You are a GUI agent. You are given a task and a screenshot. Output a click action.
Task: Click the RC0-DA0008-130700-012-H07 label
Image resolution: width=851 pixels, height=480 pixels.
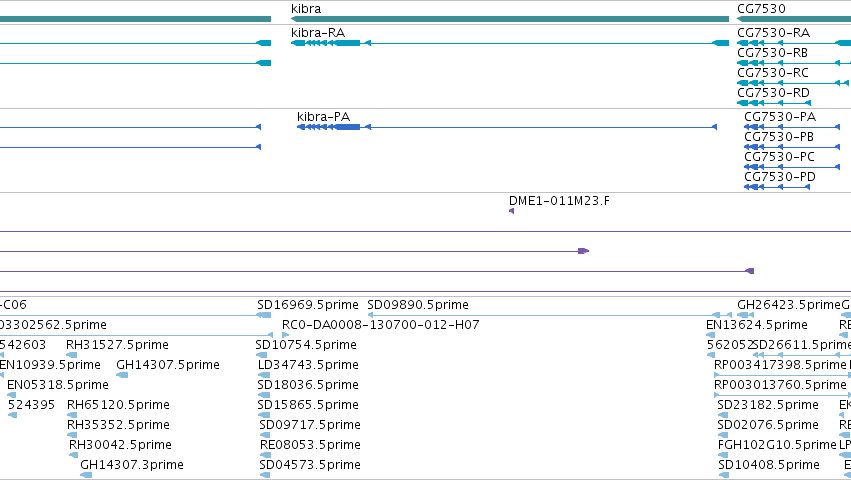point(380,325)
